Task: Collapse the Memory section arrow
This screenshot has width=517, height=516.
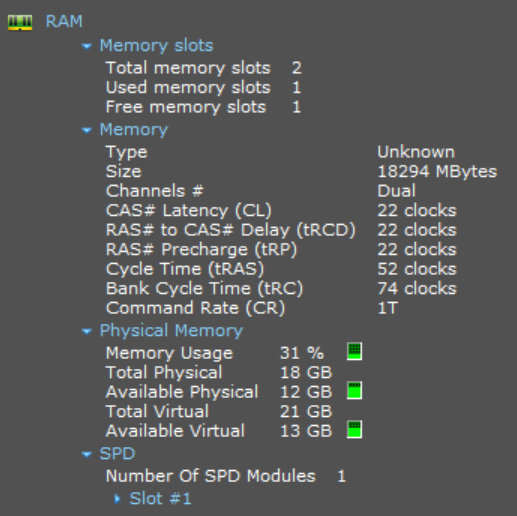Action: coord(87,130)
